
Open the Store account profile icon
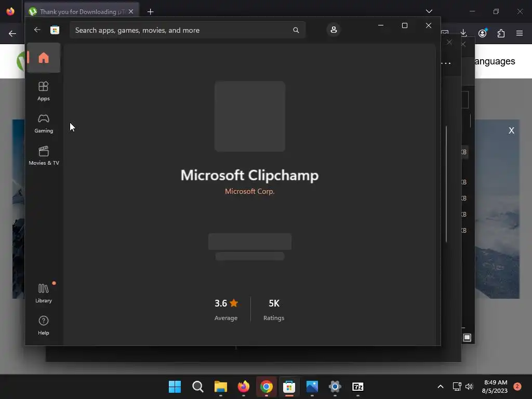[x=334, y=30]
